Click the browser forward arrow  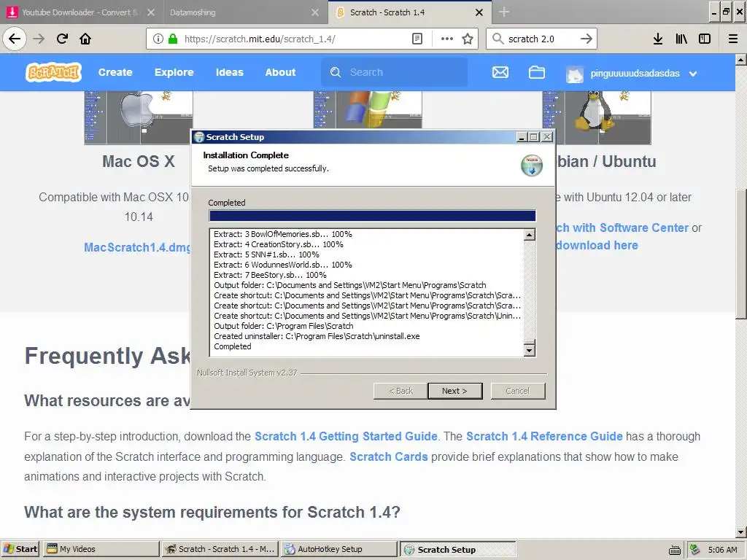coord(39,39)
